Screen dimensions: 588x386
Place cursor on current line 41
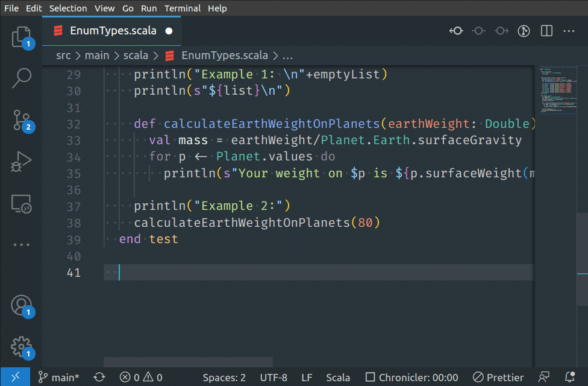[x=319, y=272]
